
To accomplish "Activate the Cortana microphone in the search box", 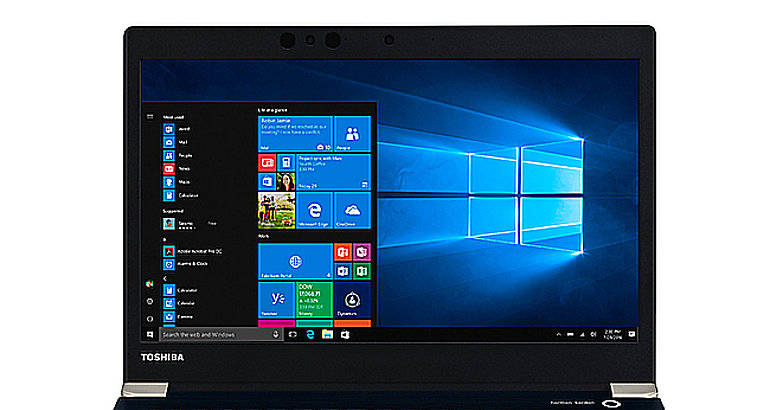I will coord(275,334).
